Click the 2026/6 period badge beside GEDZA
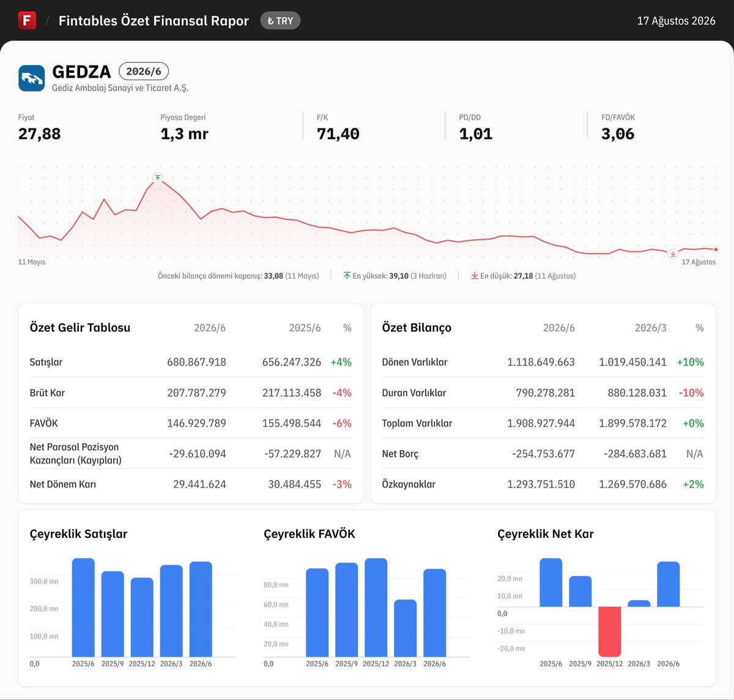Screen dimensions: 734x700 click(144, 72)
